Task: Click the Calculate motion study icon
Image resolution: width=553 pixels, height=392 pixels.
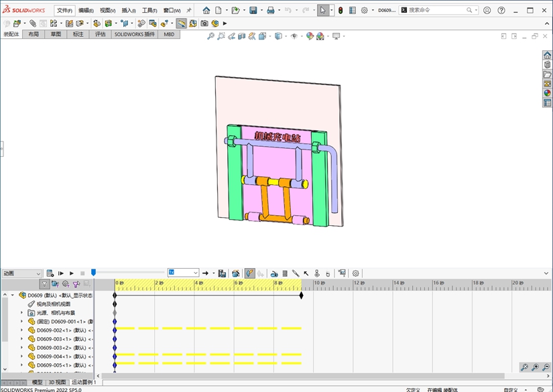Action: point(50,273)
